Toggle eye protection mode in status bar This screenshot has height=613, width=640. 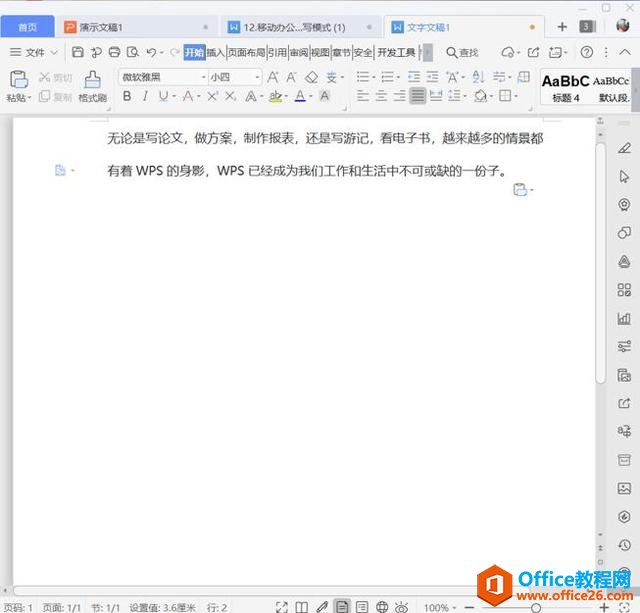pos(401,606)
